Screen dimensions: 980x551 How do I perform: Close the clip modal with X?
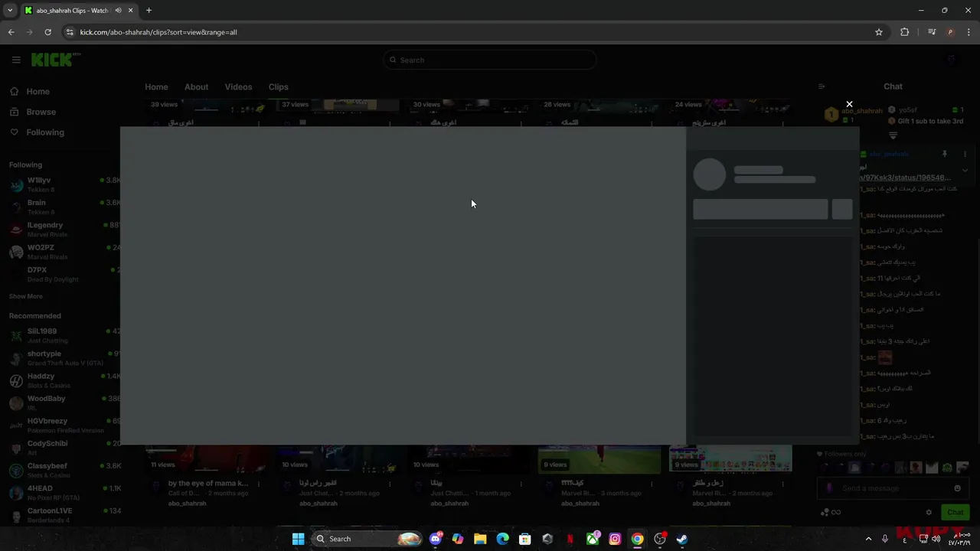[x=849, y=104]
